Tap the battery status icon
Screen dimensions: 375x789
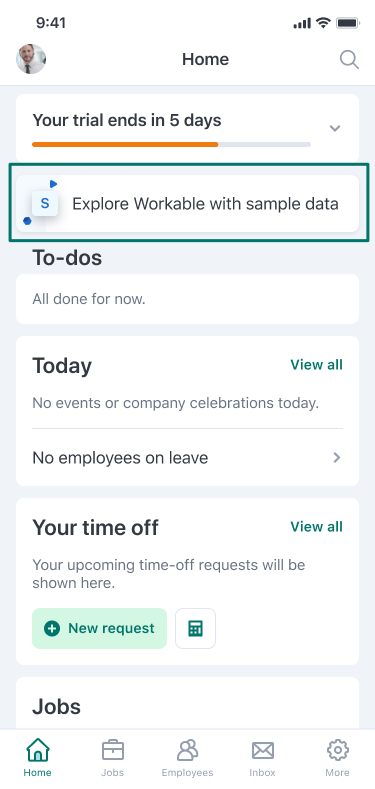point(347,23)
